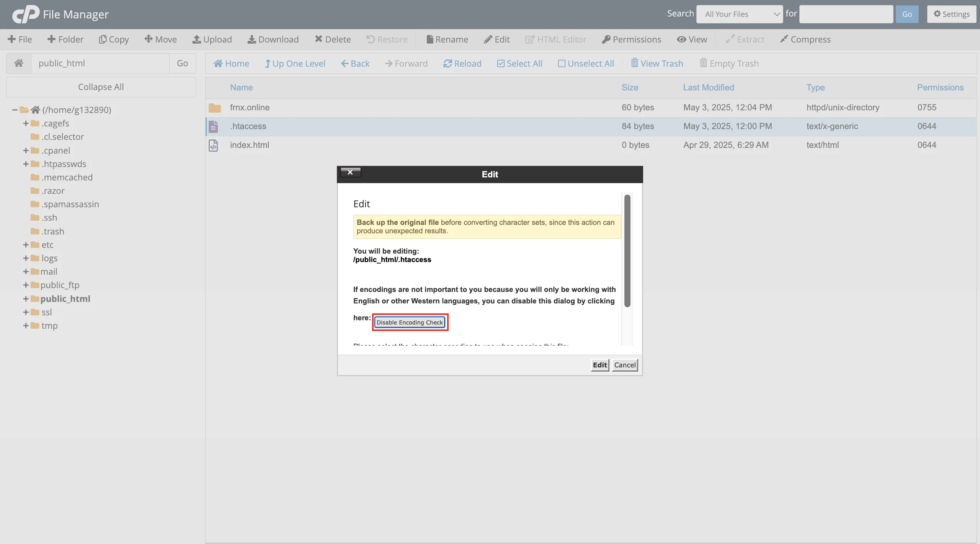This screenshot has height=544, width=980.
Task: Click the home icon beside path field
Action: point(19,63)
